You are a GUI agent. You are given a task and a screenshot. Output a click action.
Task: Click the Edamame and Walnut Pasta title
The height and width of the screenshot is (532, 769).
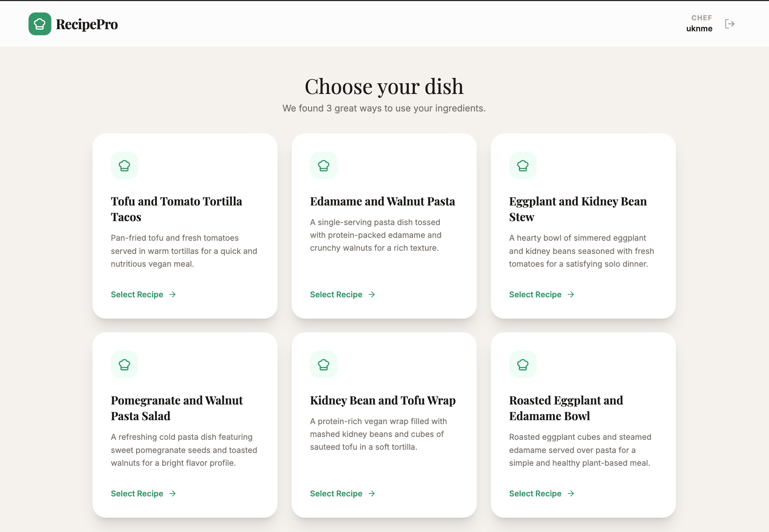(382, 201)
